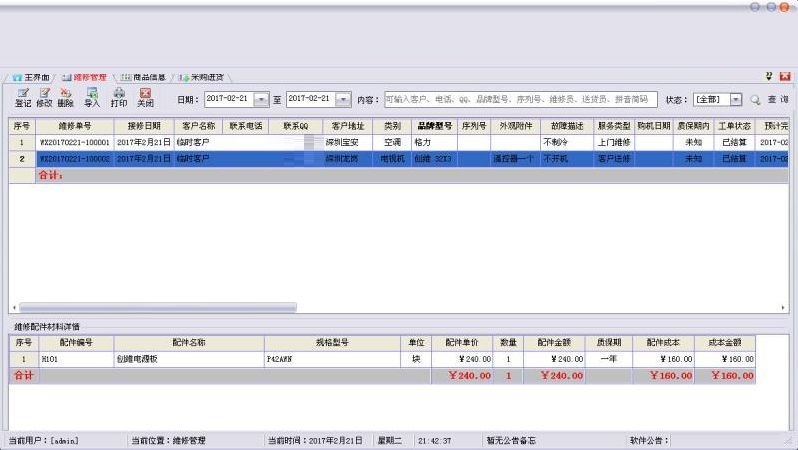Click the scrollbar right arrow of repair list

(783, 307)
